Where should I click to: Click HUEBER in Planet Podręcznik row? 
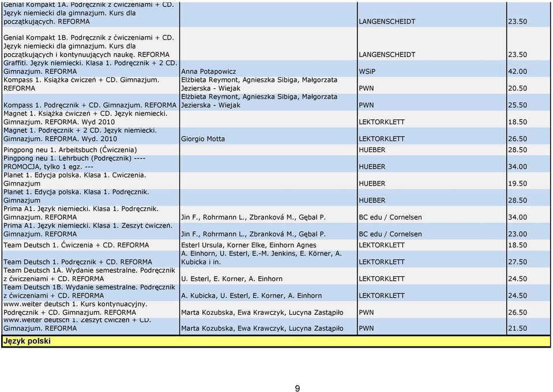coord(372,201)
